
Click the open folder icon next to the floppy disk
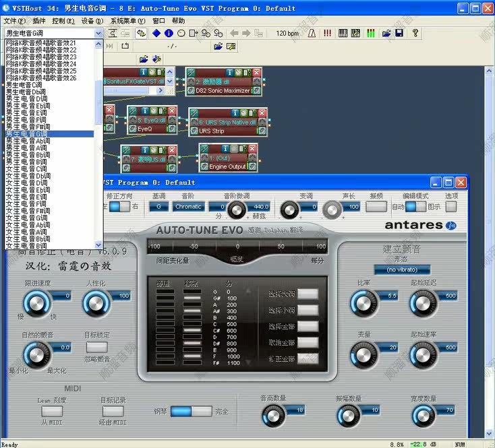386,33
